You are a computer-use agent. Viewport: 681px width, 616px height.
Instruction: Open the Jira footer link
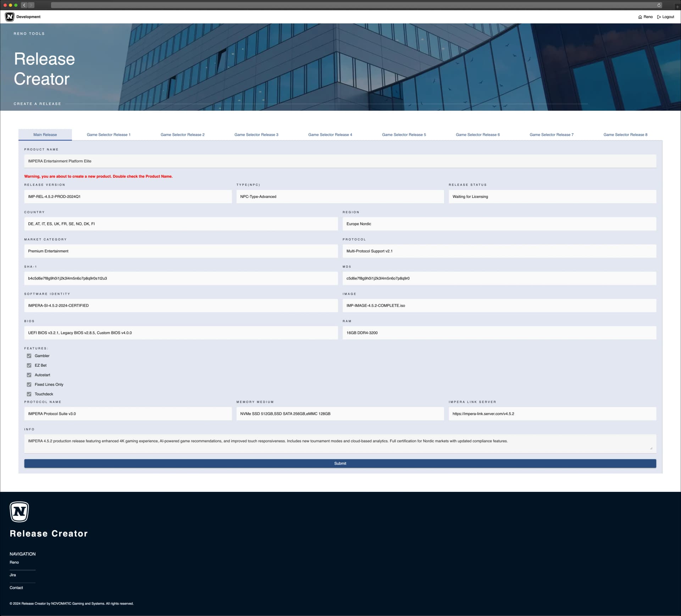click(13, 575)
